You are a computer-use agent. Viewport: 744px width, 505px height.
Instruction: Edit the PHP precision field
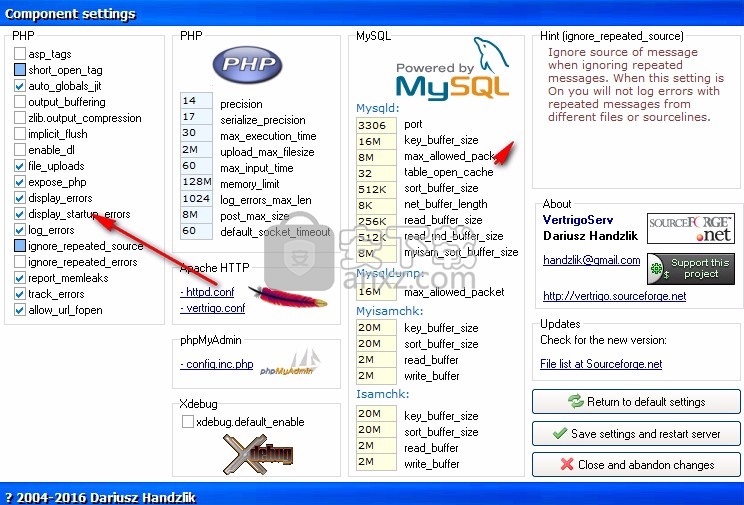196,101
